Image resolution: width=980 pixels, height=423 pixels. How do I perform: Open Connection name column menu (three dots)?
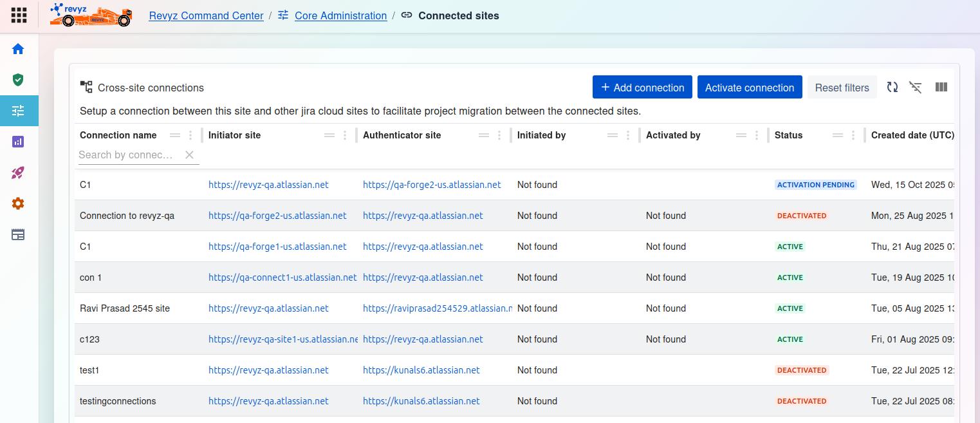(190, 135)
